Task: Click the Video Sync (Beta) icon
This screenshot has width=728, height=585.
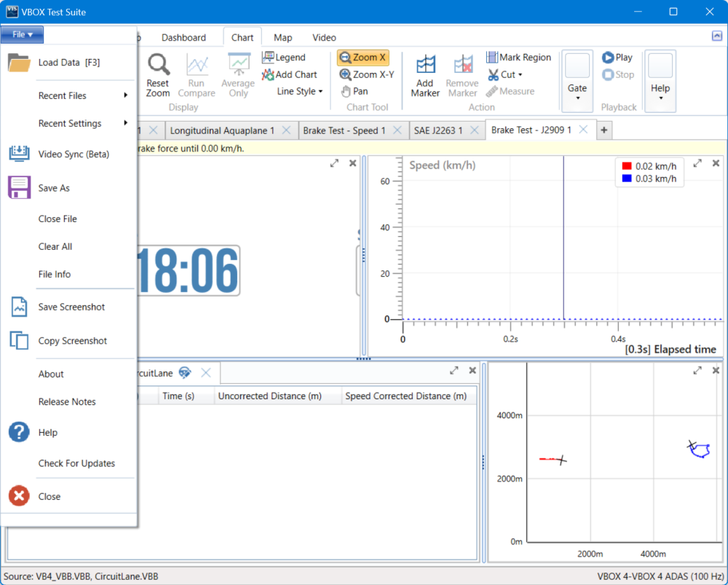Action: pyautogui.click(x=19, y=154)
